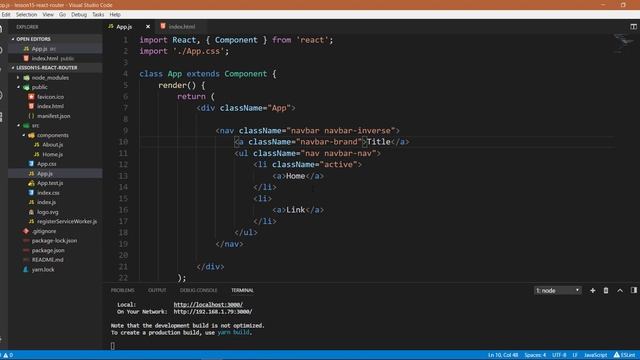Restore the window using title bar button
The image size is (640, 360).
(623, 5)
